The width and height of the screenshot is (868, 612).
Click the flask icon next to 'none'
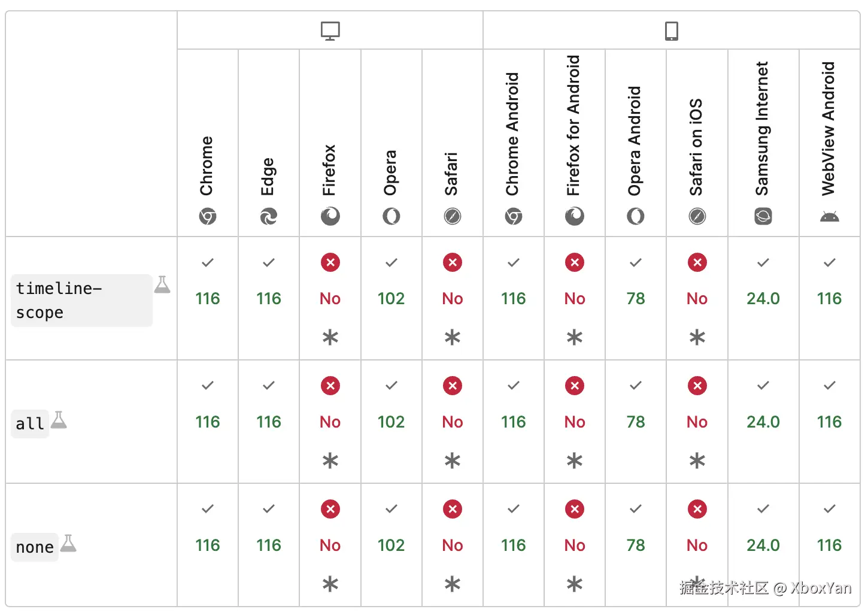click(69, 543)
